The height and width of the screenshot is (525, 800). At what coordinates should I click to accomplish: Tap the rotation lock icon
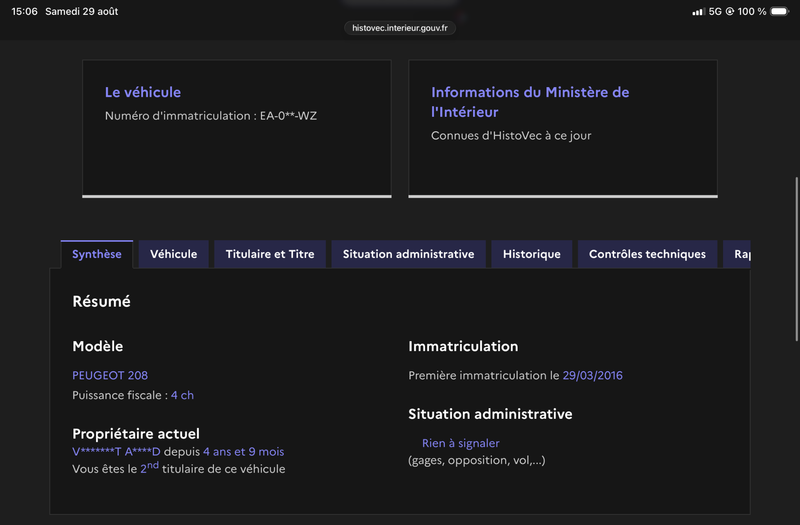pos(730,11)
